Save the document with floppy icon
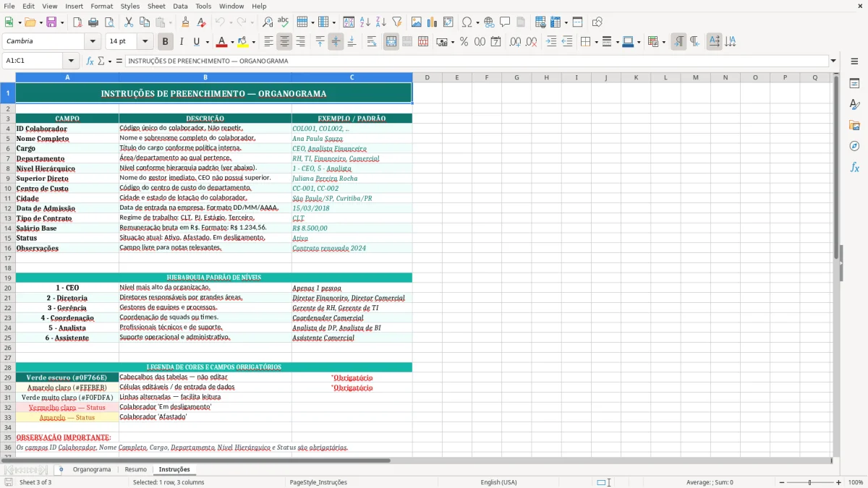The width and height of the screenshot is (868, 488). coord(51,22)
